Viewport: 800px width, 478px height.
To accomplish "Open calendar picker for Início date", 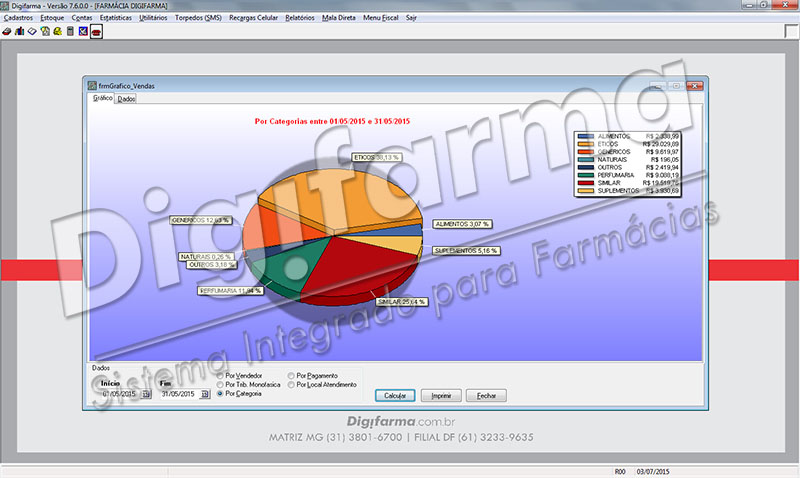I will pos(146,394).
